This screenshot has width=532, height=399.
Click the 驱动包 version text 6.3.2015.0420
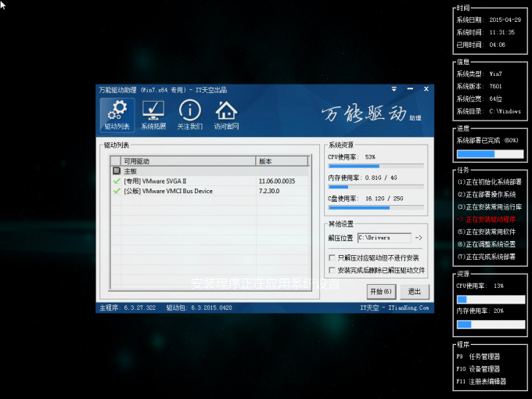point(211,307)
